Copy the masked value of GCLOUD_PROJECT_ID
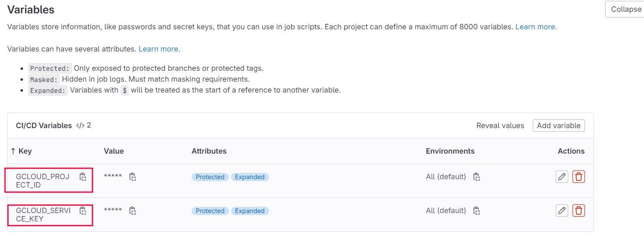This screenshot has height=239, width=644. (133, 177)
